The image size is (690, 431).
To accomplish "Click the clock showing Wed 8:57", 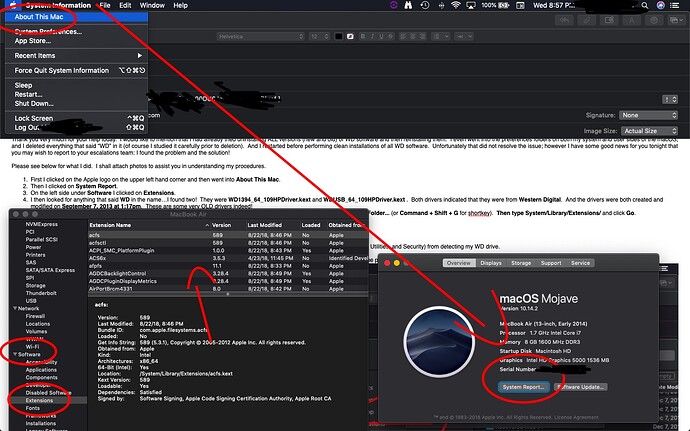I will coord(554,5).
